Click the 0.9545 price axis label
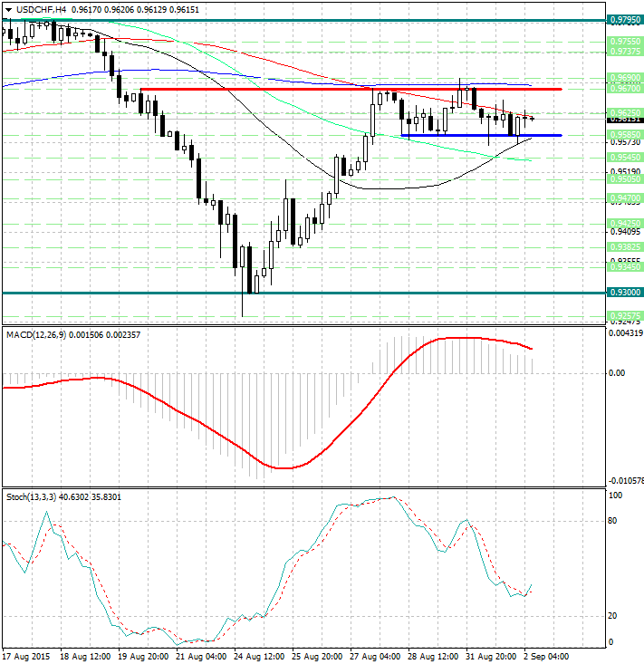The height and width of the screenshot is (664, 644). 625,157
